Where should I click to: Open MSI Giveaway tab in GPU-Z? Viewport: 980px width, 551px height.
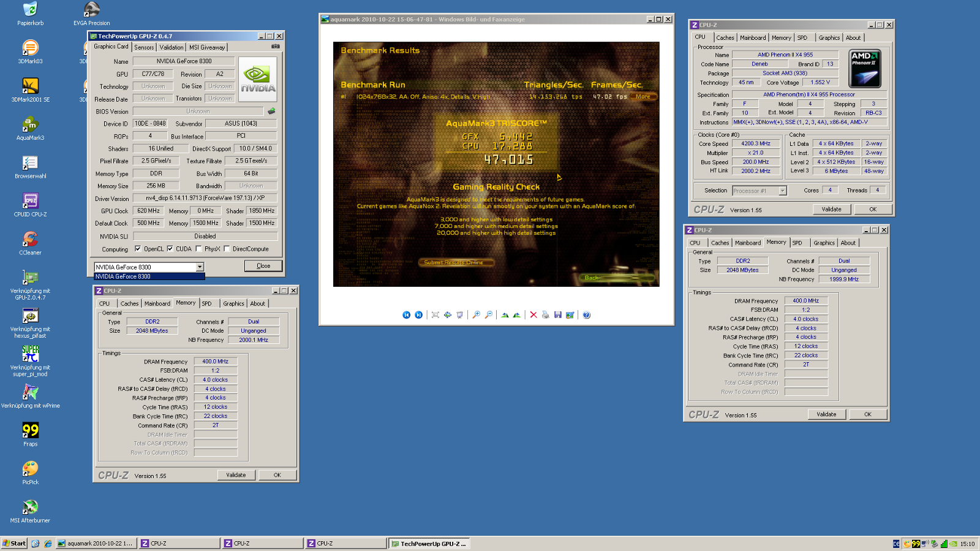click(x=207, y=47)
